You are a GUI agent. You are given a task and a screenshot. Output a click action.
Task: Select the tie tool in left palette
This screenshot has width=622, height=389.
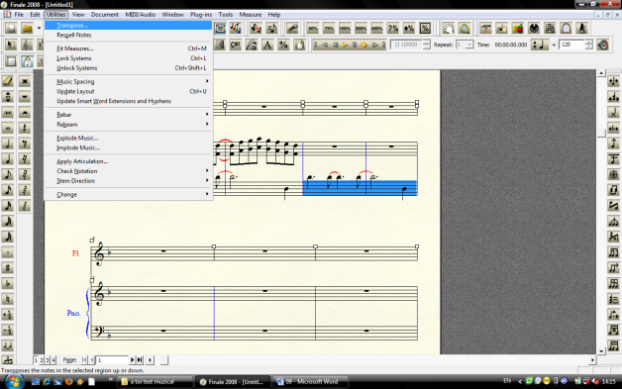pos(8,346)
